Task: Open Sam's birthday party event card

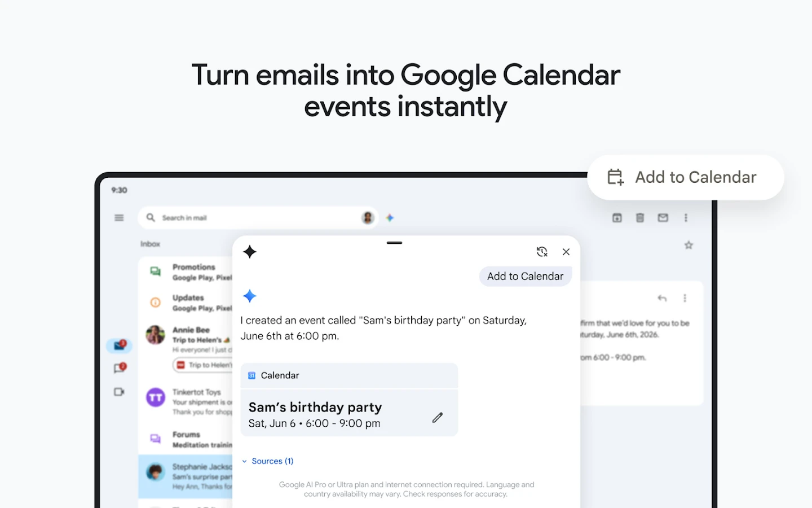Action: (349, 413)
